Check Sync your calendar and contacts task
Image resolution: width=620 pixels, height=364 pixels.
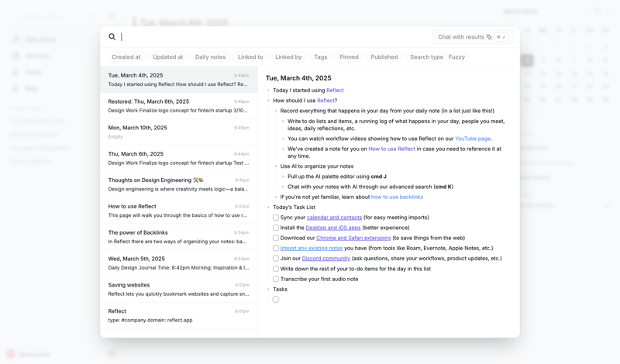coord(276,218)
